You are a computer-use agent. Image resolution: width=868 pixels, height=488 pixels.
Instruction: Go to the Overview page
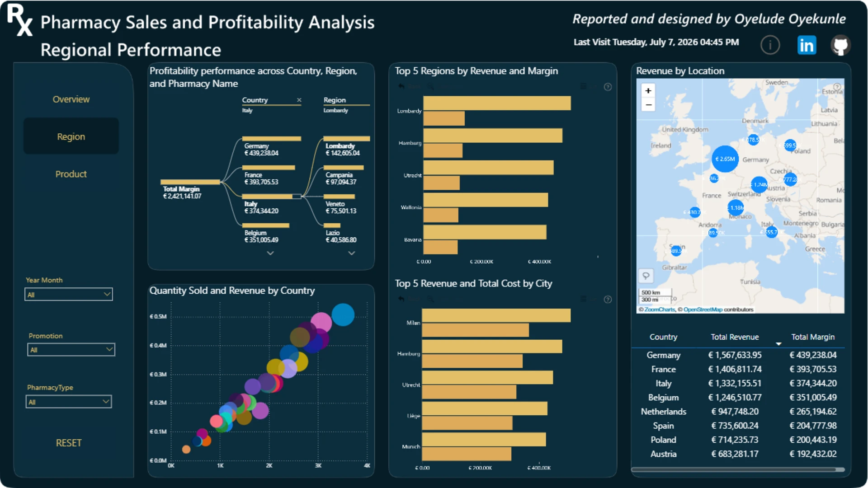(71, 99)
